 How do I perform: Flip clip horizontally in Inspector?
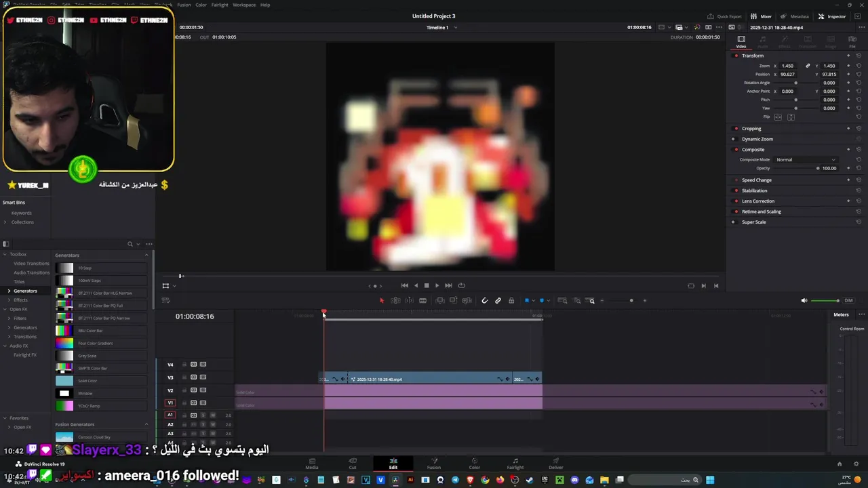778,117
